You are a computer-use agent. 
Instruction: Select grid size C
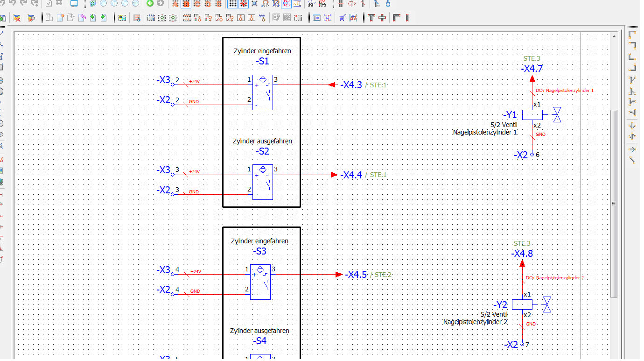pos(197,3)
